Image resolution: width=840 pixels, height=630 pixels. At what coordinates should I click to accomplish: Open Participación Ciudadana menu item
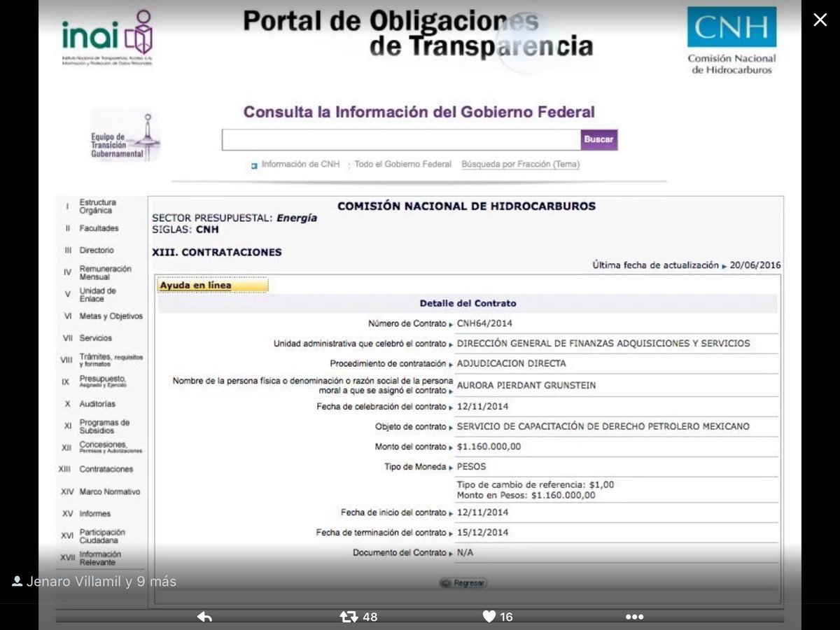[102, 536]
